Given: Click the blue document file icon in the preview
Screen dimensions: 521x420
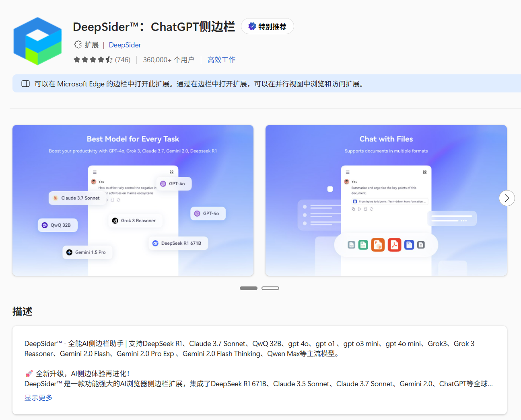Looking at the screenshot, I should click(x=409, y=245).
